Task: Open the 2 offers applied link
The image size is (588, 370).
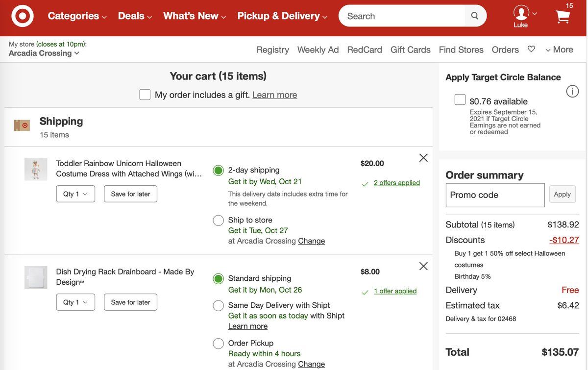Action: tap(396, 183)
